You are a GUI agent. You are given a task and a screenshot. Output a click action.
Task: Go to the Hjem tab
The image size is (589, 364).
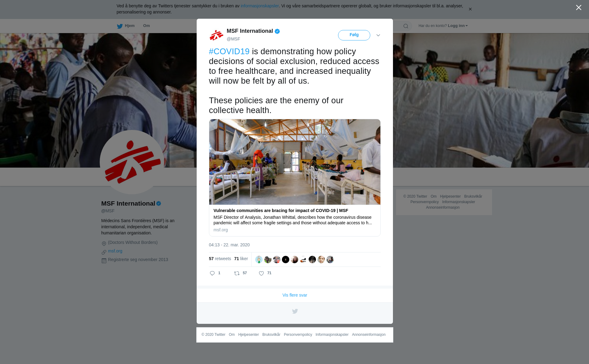tap(126, 26)
